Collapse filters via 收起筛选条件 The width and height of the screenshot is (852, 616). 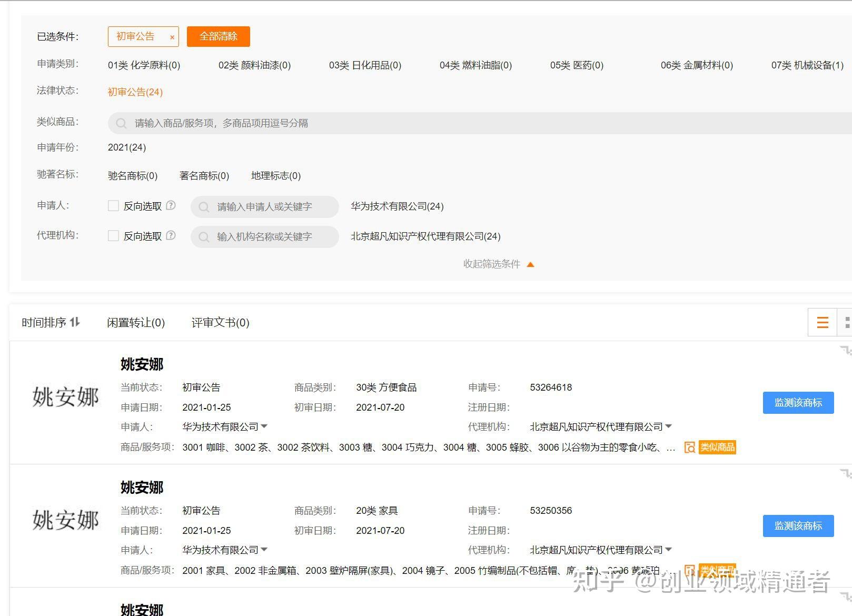(x=499, y=264)
